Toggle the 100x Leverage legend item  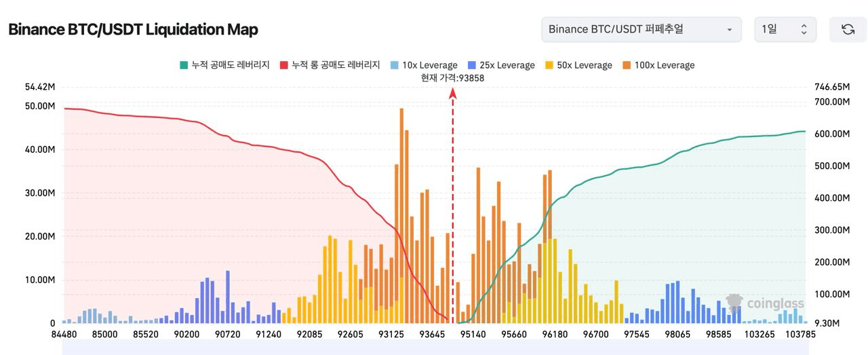(x=658, y=65)
